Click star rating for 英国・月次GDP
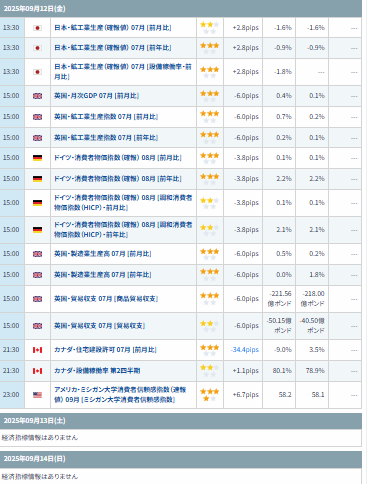367x484 pixels. point(210,96)
